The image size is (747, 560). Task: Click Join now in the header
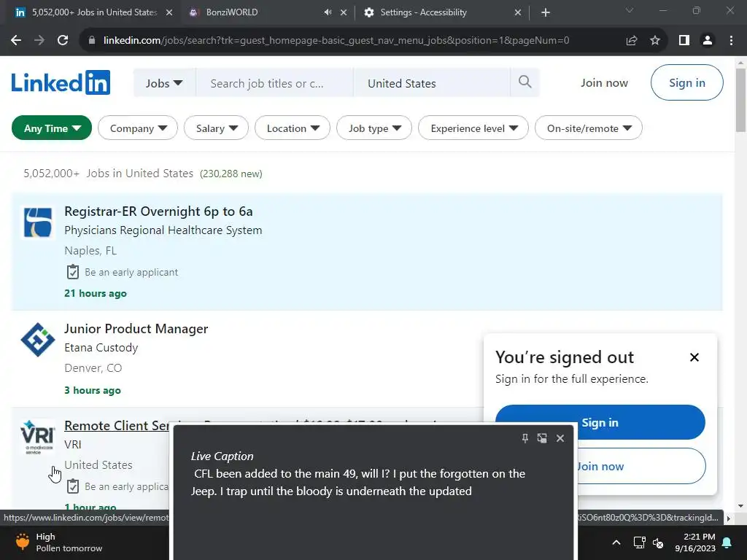604,83
